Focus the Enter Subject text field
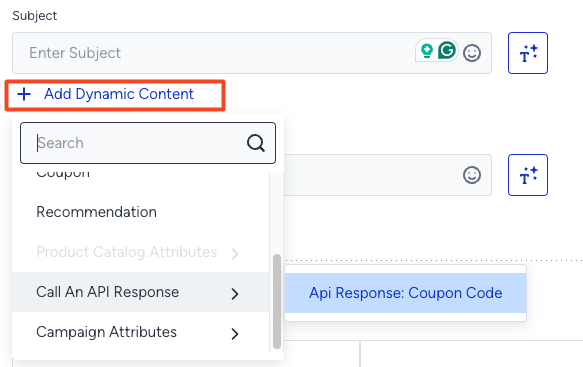Screen dimensions: 583x367 pos(252,53)
